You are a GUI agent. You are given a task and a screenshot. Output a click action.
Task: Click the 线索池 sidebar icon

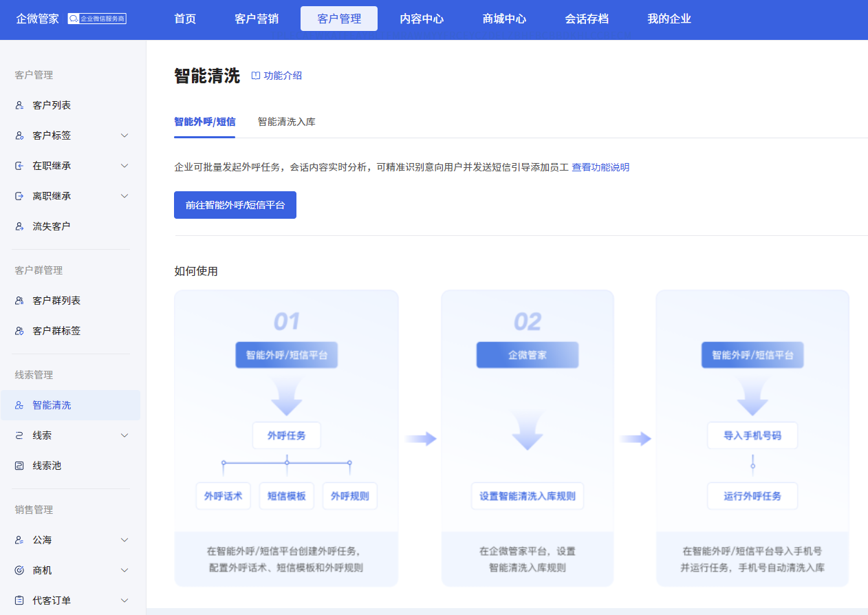[x=20, y=466]
